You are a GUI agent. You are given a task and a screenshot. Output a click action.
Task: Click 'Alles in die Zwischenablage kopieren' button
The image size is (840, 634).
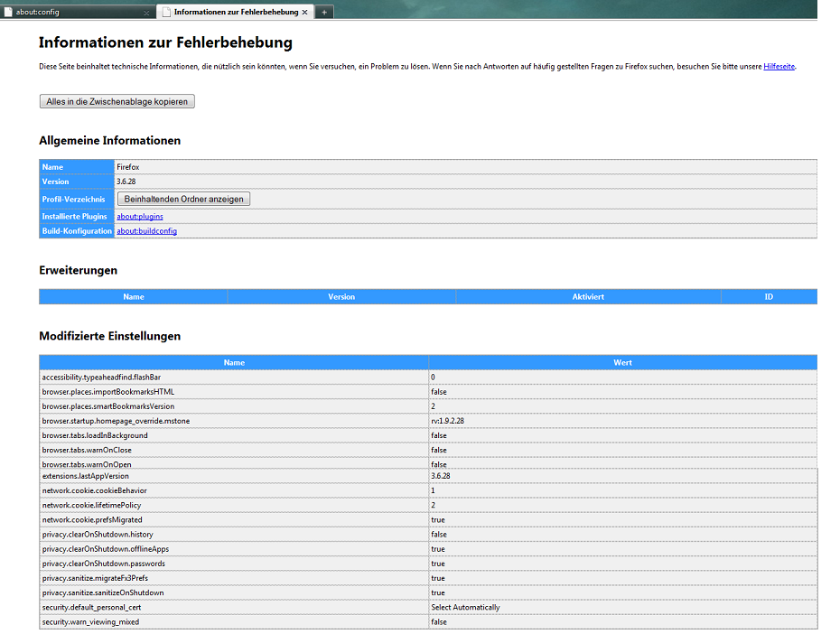click(x=117, y=102)
